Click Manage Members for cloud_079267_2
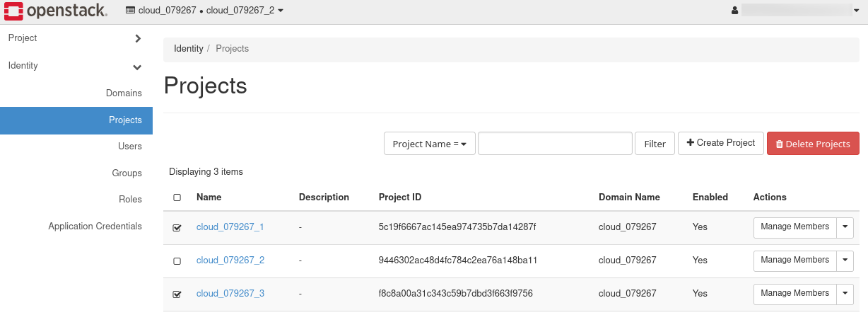 point(794,260)
